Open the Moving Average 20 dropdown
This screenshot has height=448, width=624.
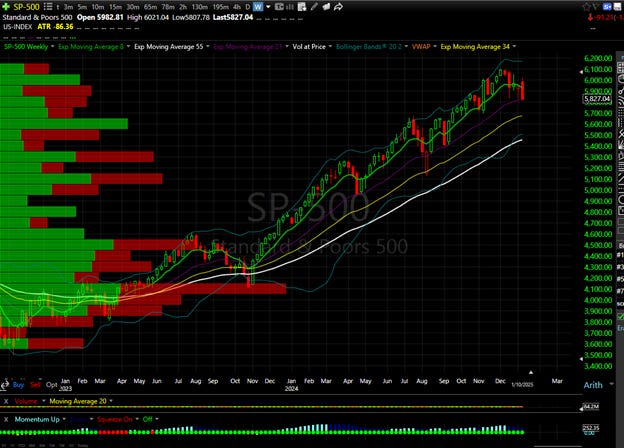coord(111,401)
